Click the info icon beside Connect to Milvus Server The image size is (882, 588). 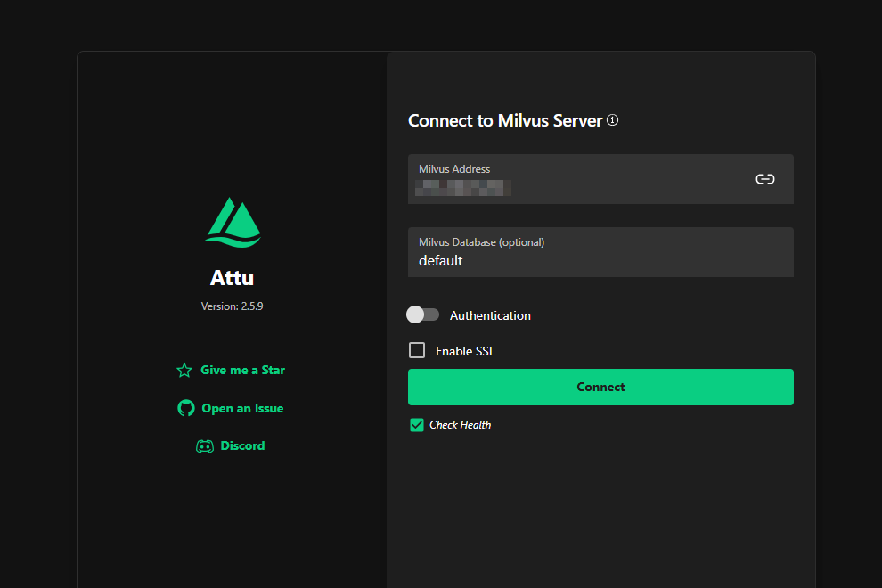613,120
